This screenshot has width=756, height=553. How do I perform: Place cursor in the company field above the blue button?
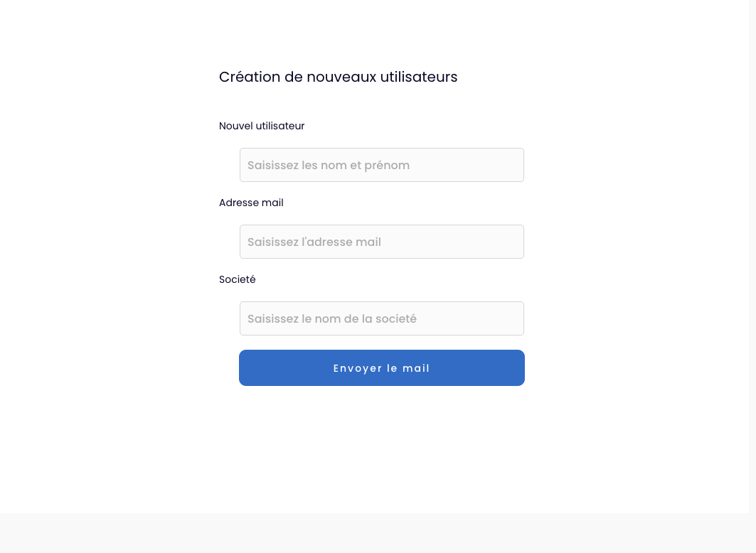click(381, 318)
